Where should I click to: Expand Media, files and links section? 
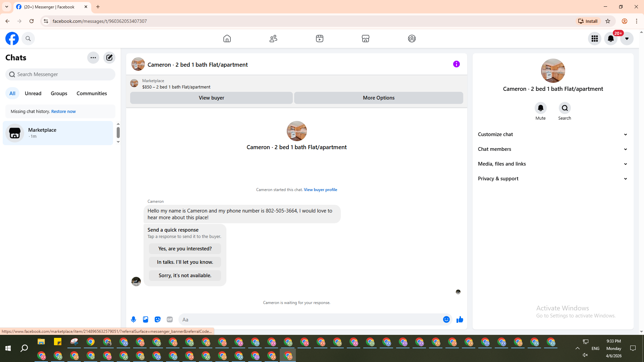coord(553,164)
